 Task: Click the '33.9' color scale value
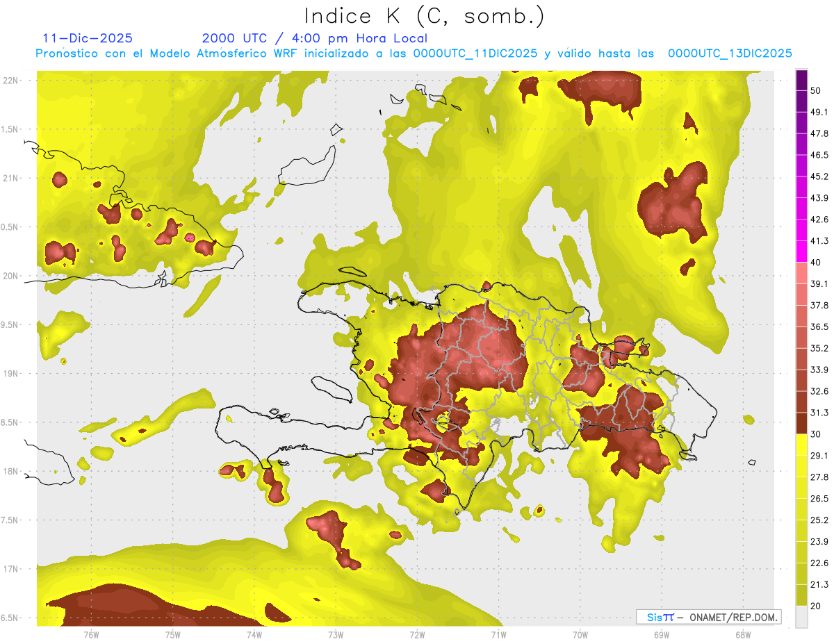pos(819,370)
